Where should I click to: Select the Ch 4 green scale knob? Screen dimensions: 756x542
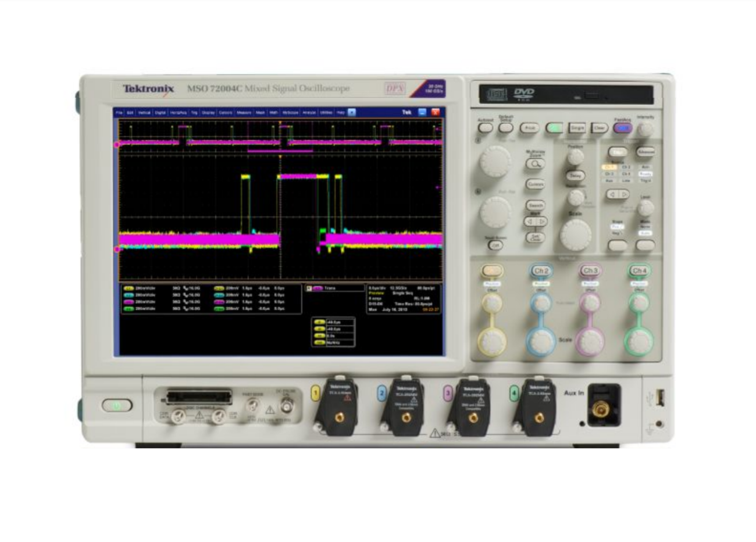[639, 341]
